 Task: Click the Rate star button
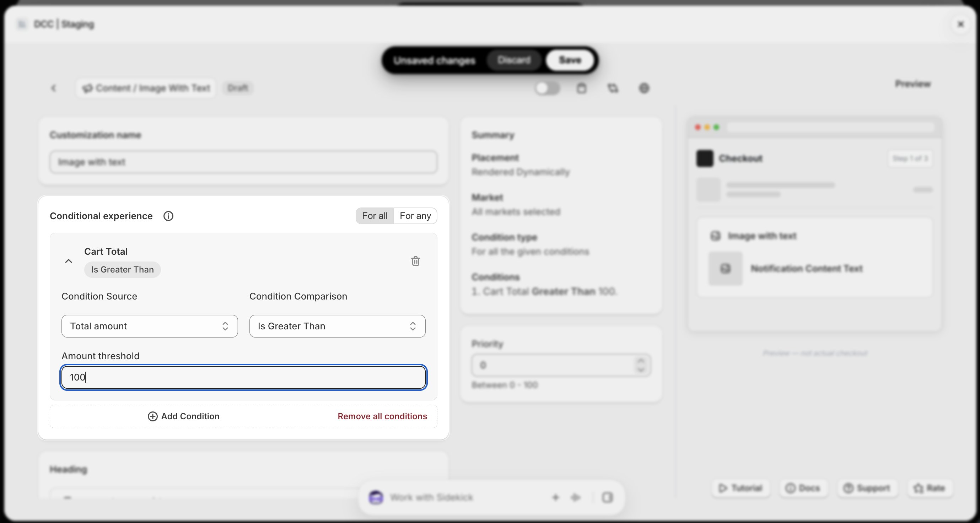click(x=930, y=488)
